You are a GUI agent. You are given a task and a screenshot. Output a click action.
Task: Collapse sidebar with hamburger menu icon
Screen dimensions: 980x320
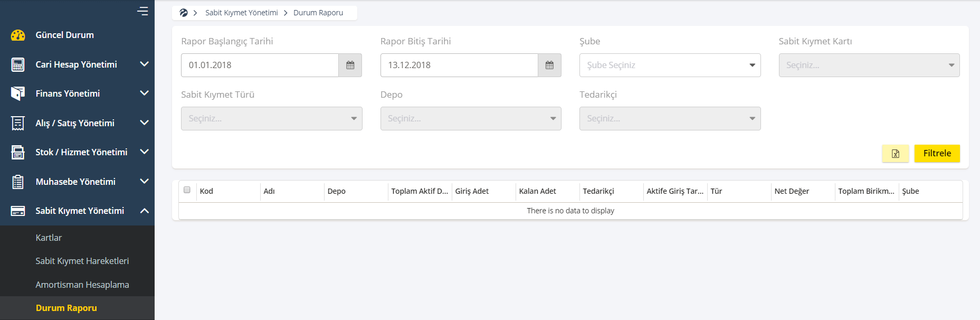point(142,11)
